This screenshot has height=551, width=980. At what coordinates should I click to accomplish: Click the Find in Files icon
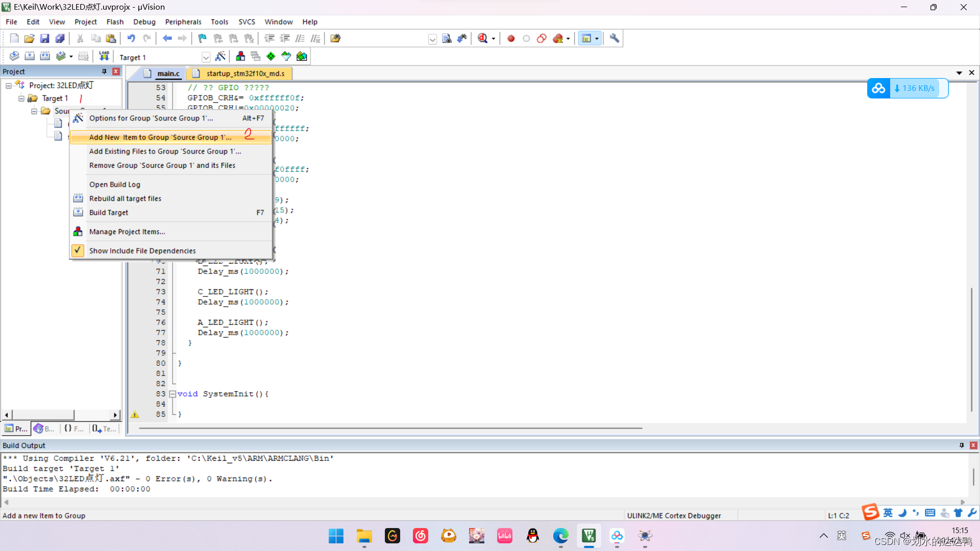click(335, 38)
